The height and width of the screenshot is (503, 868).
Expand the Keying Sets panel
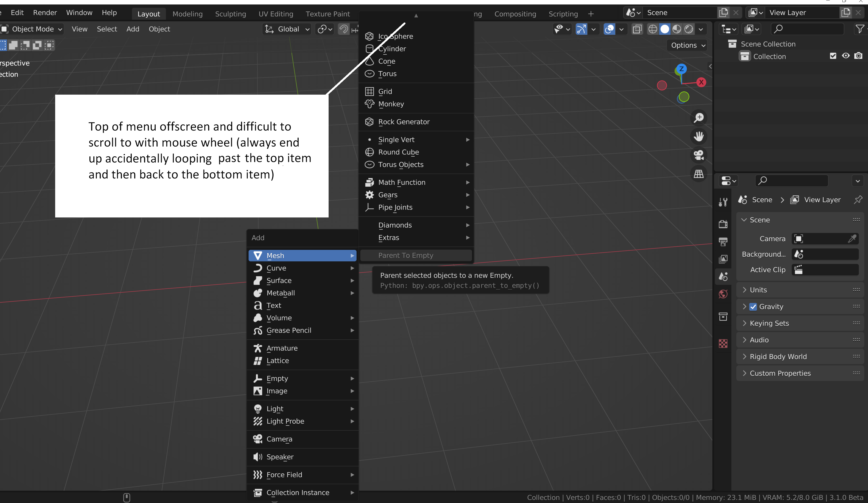click(800, 323)
